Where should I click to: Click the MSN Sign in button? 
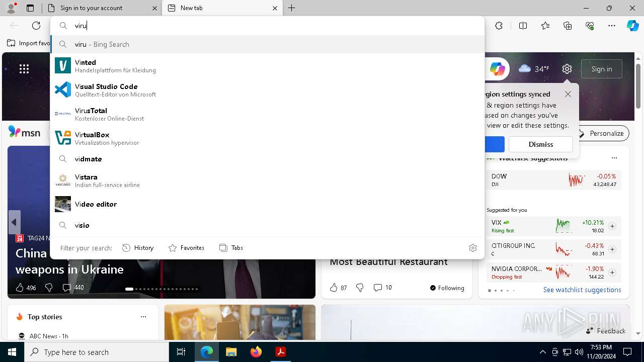pos(602,69)
